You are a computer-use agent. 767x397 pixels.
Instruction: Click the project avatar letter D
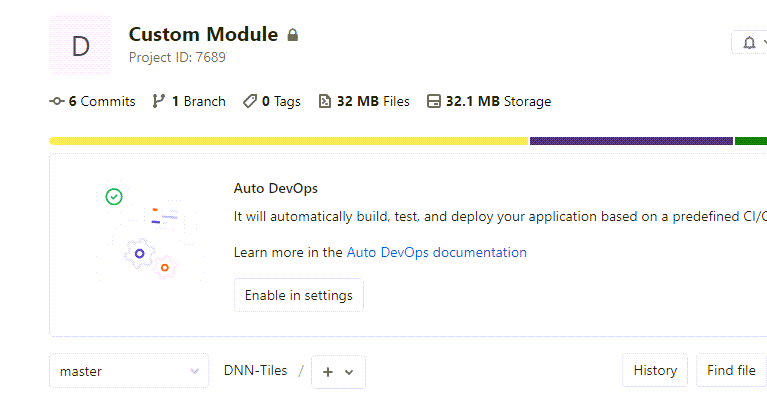point(81,45)
